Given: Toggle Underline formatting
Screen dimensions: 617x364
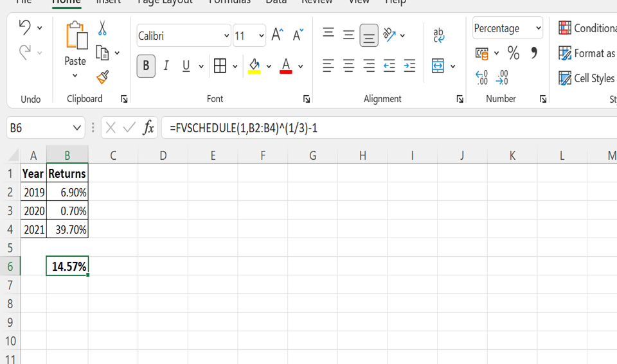Looking at the screenshot, I should point(186,66).
